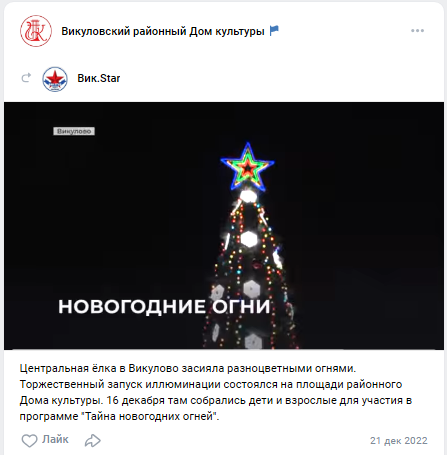447x455 pixels.
Task: Open the three-dots post options menu
Action: pos(417,31)
